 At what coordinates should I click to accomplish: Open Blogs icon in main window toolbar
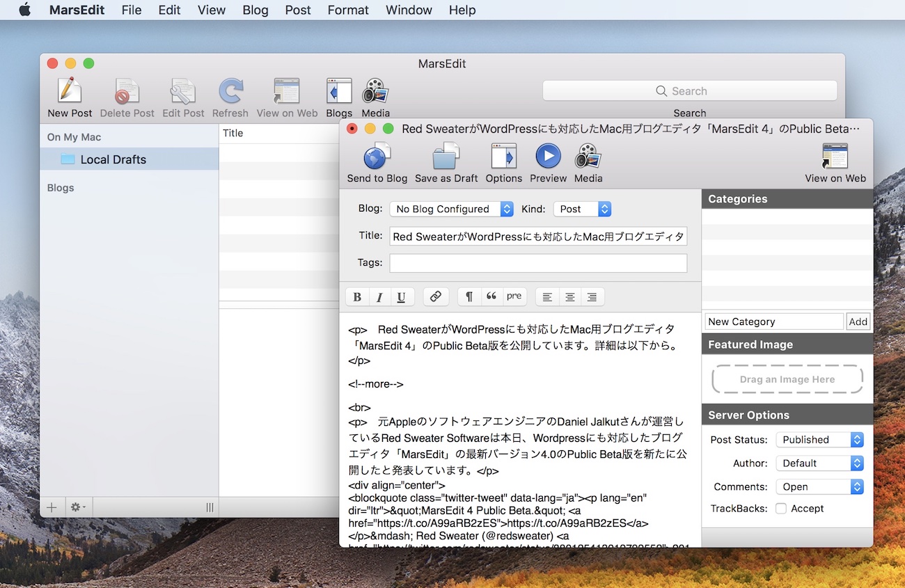(339, 91)
